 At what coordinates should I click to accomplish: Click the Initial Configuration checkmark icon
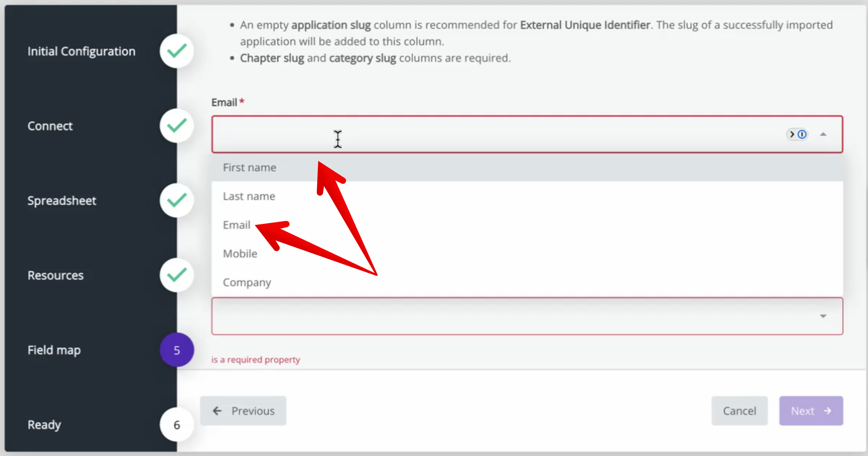click(177, 51)
